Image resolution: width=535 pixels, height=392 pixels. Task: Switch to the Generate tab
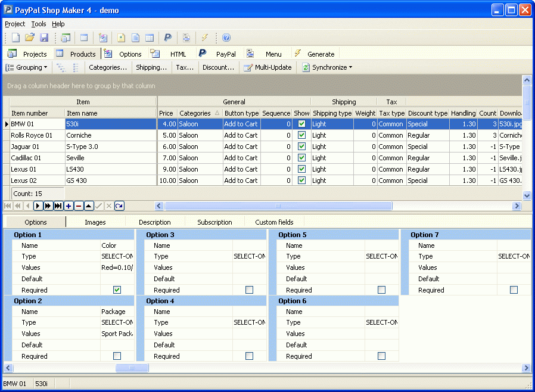click(x=315, y=54)
